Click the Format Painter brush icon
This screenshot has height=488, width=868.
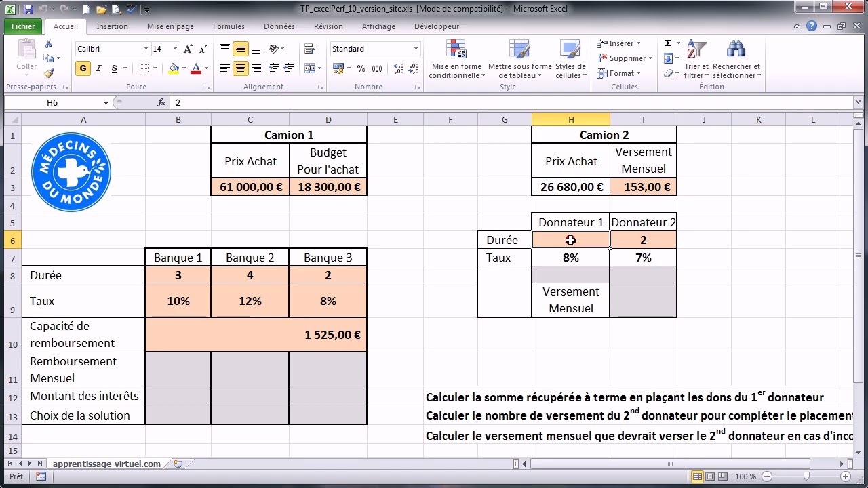click(48, 73)
